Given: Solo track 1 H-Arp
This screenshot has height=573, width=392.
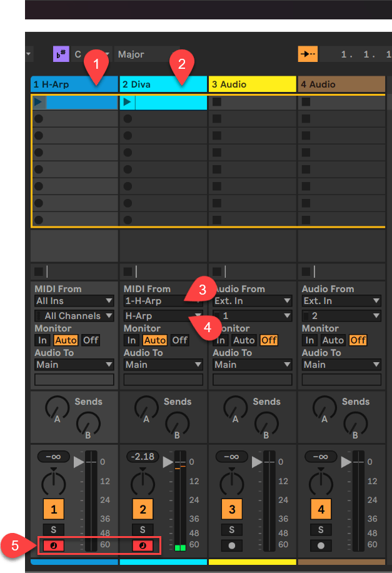Looking at the screenshot, I should click(x=54, y=530).
